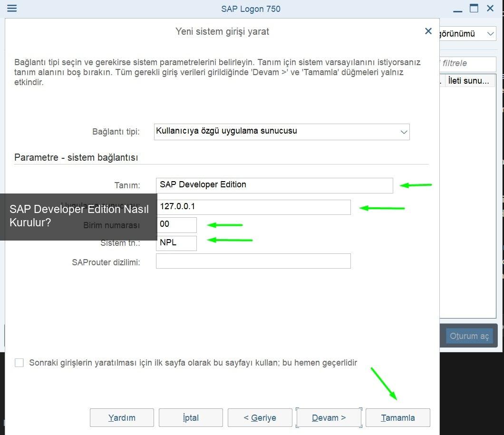Click the Birim numarası field showing 00

click(176, 224)
